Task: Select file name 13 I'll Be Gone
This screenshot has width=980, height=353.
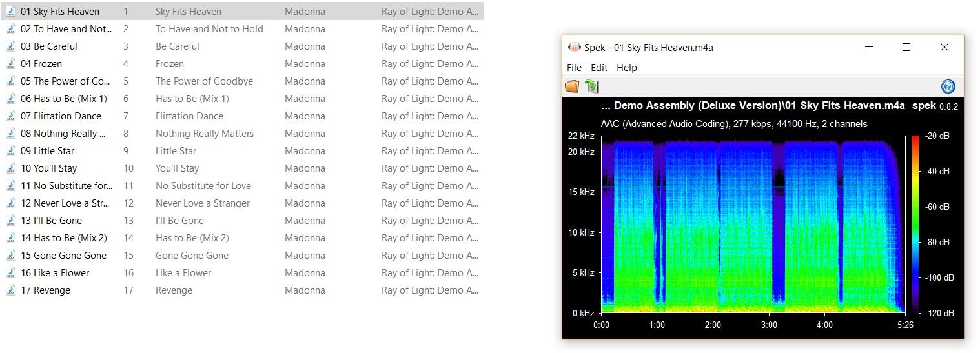Action: [x=52, y=221]
